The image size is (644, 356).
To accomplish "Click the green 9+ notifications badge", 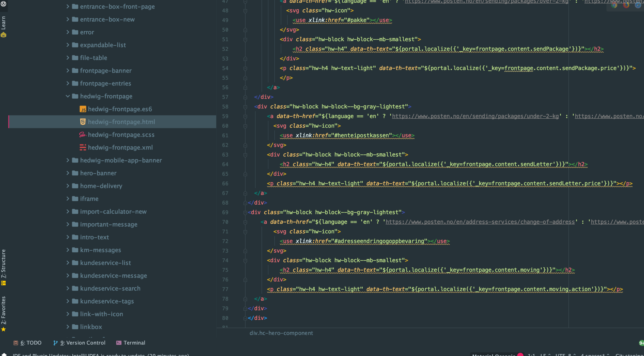I will point(641,343).
